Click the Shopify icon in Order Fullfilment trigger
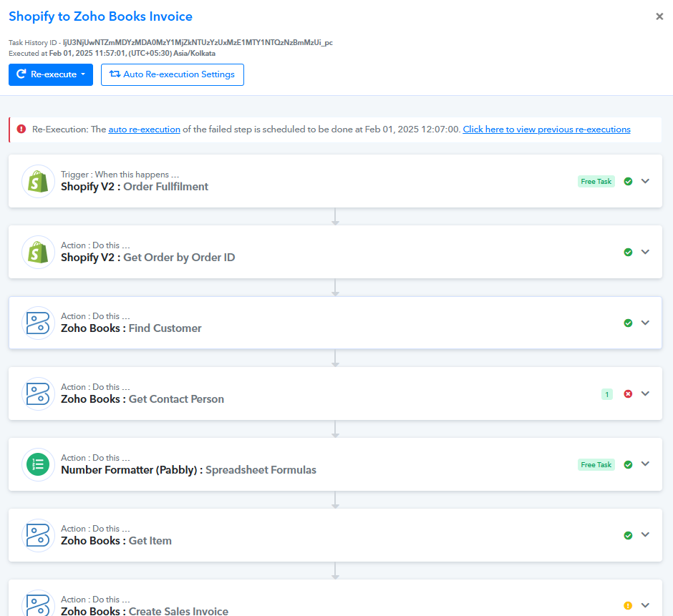673x616 pixels. click(38, 182)
